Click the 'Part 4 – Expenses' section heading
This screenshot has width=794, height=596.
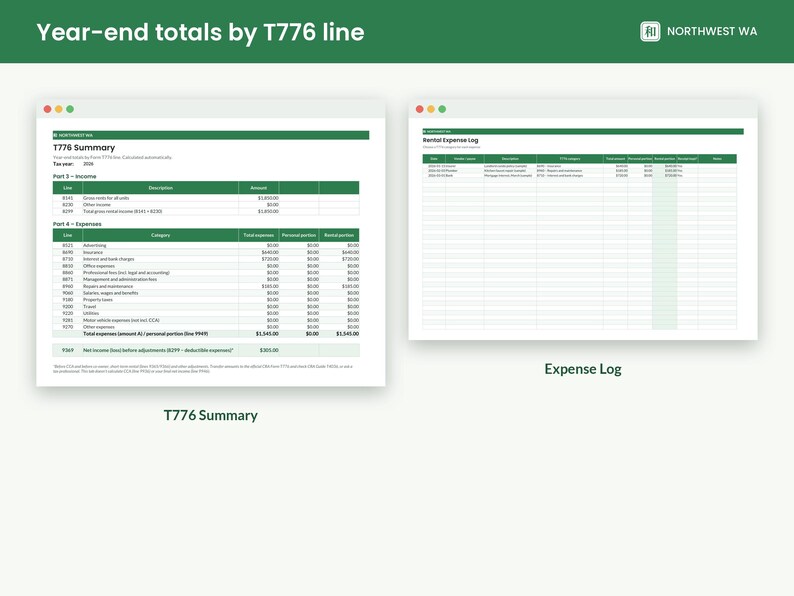(x=77, y=224)
